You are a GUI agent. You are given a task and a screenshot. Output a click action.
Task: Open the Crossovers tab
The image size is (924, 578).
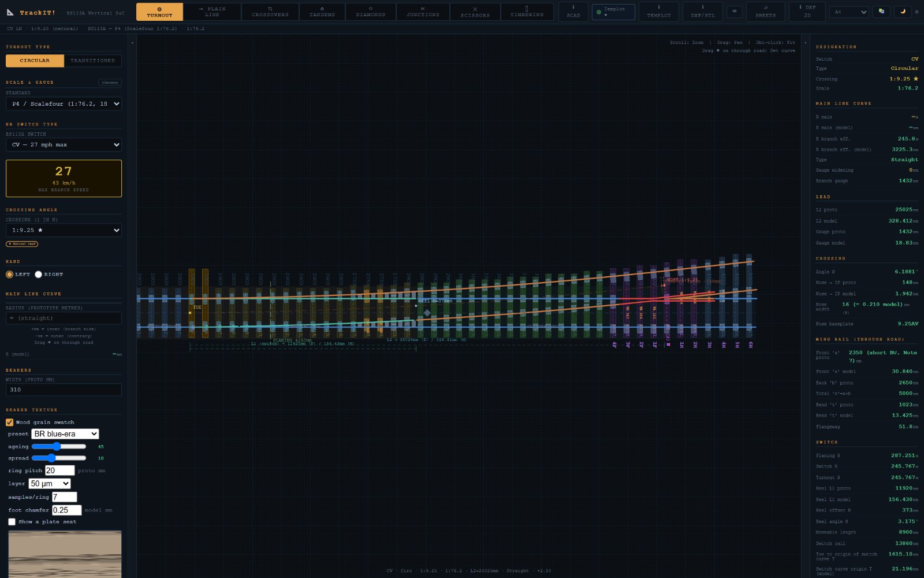coord(270,12)
